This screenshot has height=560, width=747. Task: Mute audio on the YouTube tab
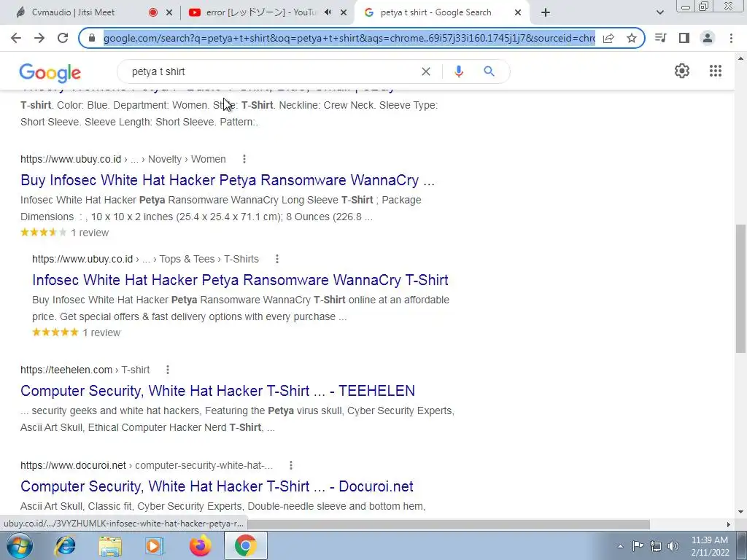click(x=328, y=12)
